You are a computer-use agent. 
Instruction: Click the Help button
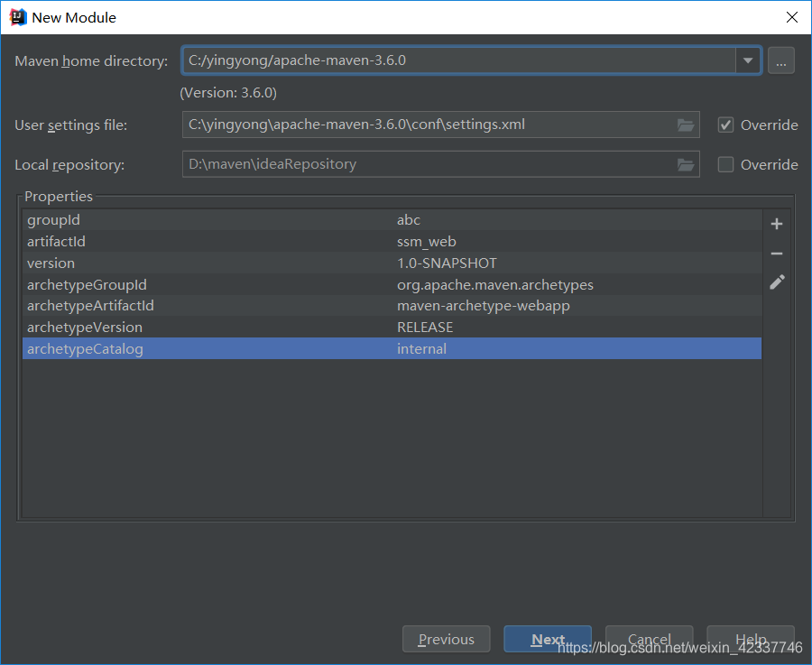tap(751, 639)
